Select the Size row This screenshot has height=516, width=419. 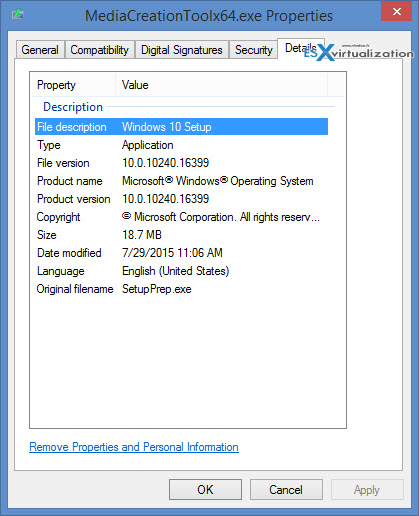click(181, 235)
